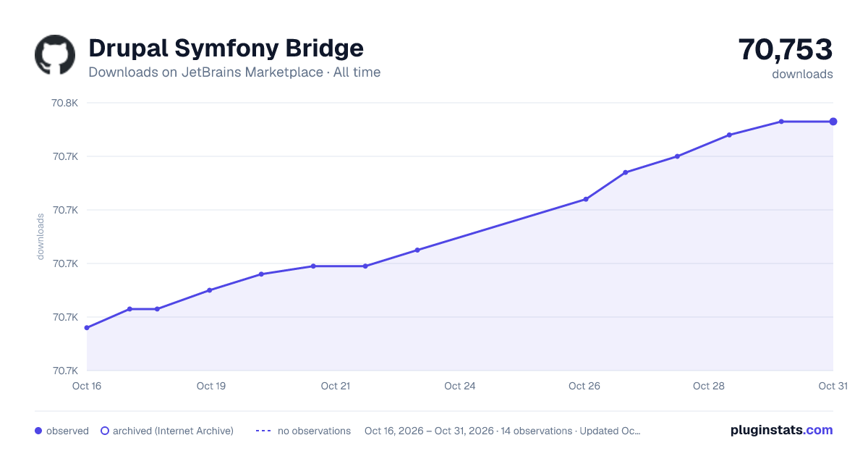This screenshot has width=868, height=456.
Task: Click the first data point at Oct 16
Action: point(87,328)
